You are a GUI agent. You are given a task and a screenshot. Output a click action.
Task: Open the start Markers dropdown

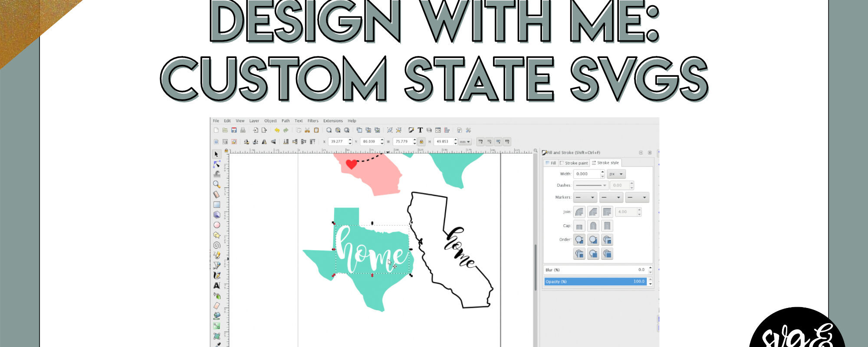click(x=585, y=197)
